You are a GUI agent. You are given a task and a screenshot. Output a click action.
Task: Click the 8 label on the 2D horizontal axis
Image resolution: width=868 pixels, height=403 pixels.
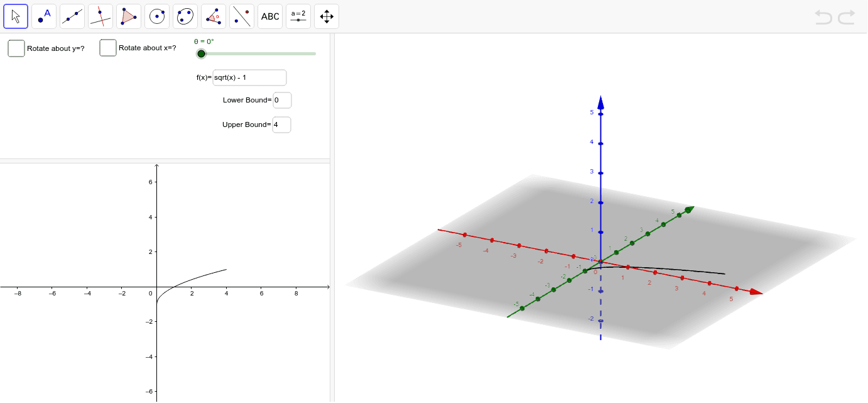[296, 293]
